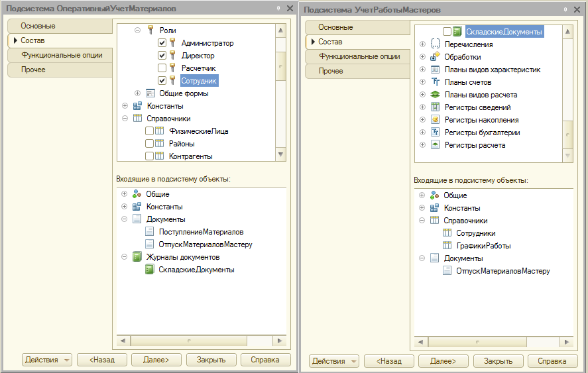The width and height of the screenshot is (588, 373).
Task: Click the Планы видов характеристик icon
Action: [435, 70]
